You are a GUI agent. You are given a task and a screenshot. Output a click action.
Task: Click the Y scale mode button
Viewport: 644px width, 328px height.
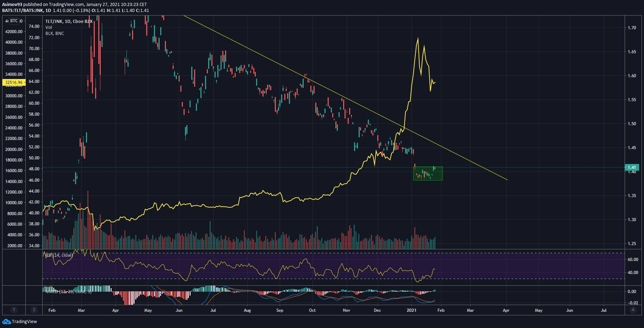point(14,310)
